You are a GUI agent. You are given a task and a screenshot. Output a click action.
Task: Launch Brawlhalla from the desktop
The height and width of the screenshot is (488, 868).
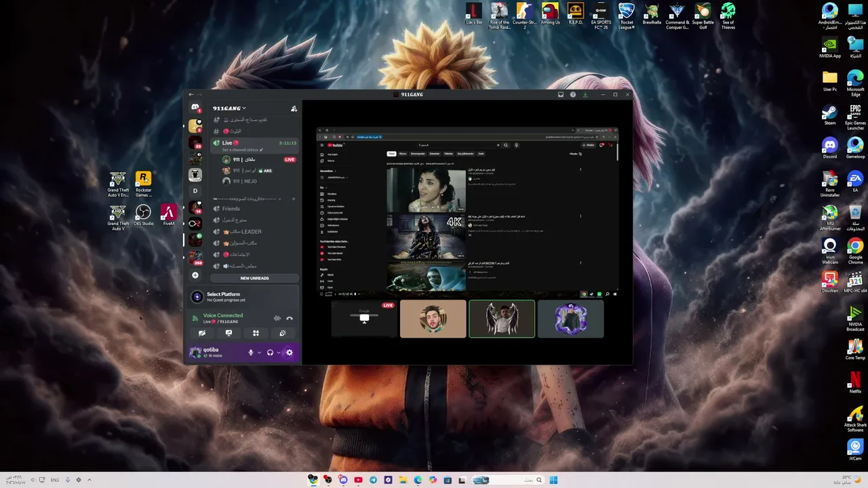[x=652, y=14]
